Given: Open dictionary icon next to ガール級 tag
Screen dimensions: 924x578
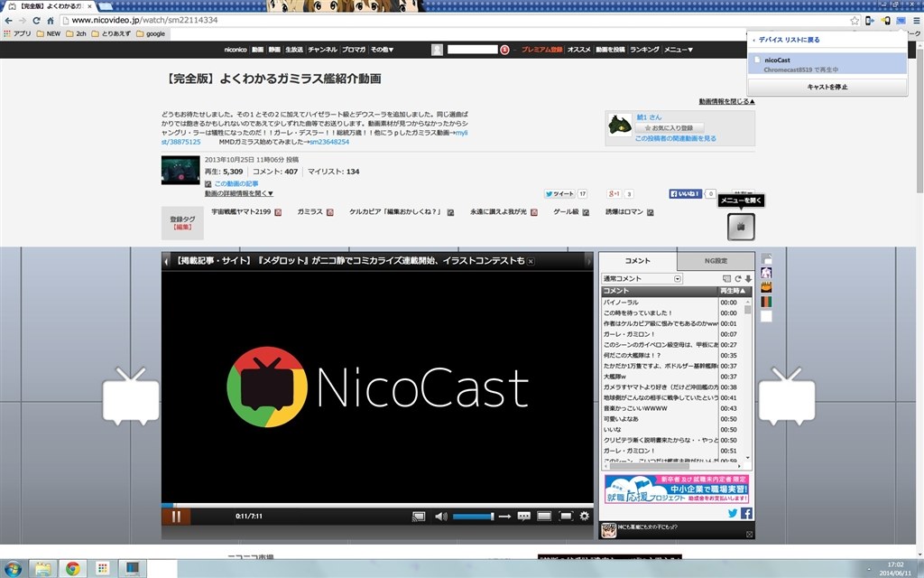Looking at the screenshot, I should pos(586,212).
